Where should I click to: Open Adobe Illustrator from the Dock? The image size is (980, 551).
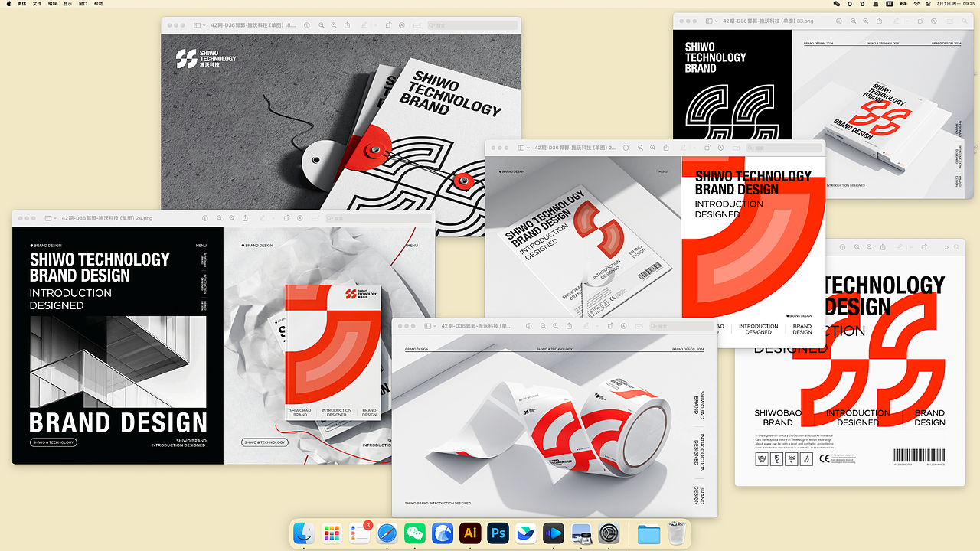point(470,533)
